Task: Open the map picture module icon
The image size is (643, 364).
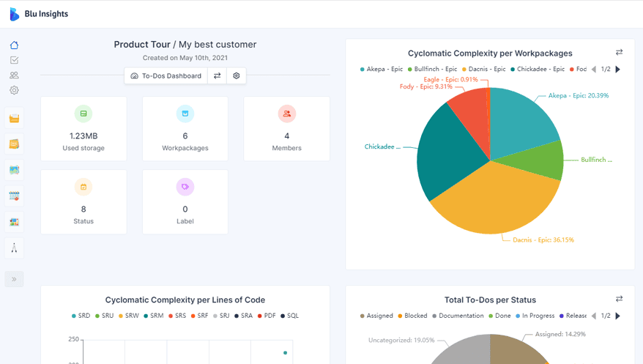Action: click(x=14, y=170)
